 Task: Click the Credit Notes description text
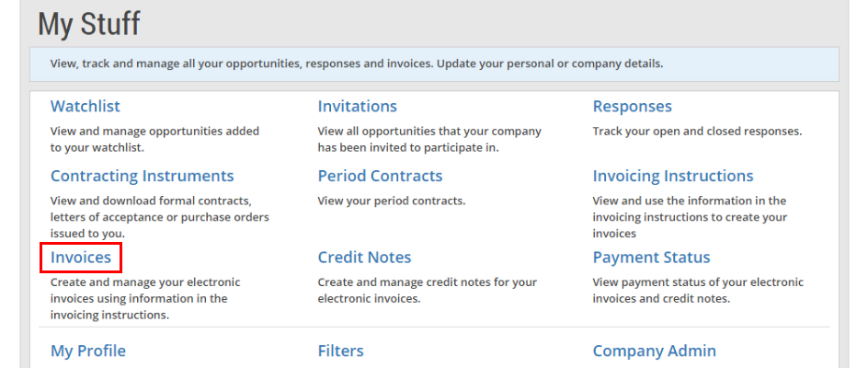pyautogui.click(x=428, y=291)
